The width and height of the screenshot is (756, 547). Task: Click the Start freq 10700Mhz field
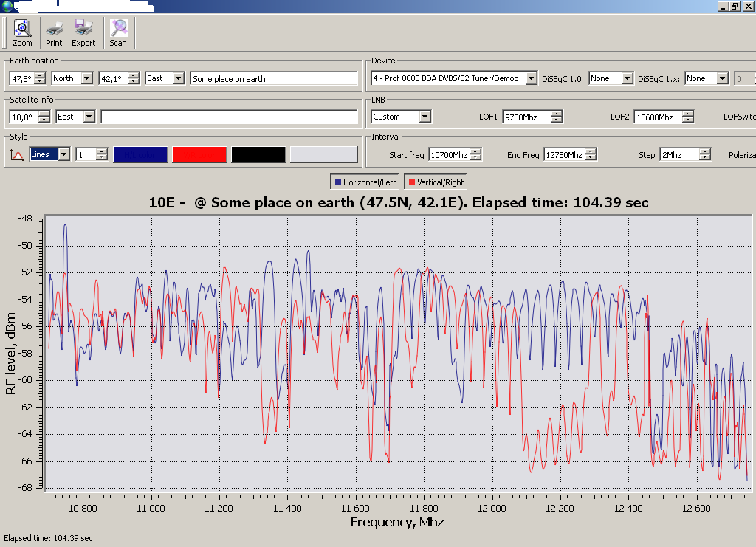point(450,155)
